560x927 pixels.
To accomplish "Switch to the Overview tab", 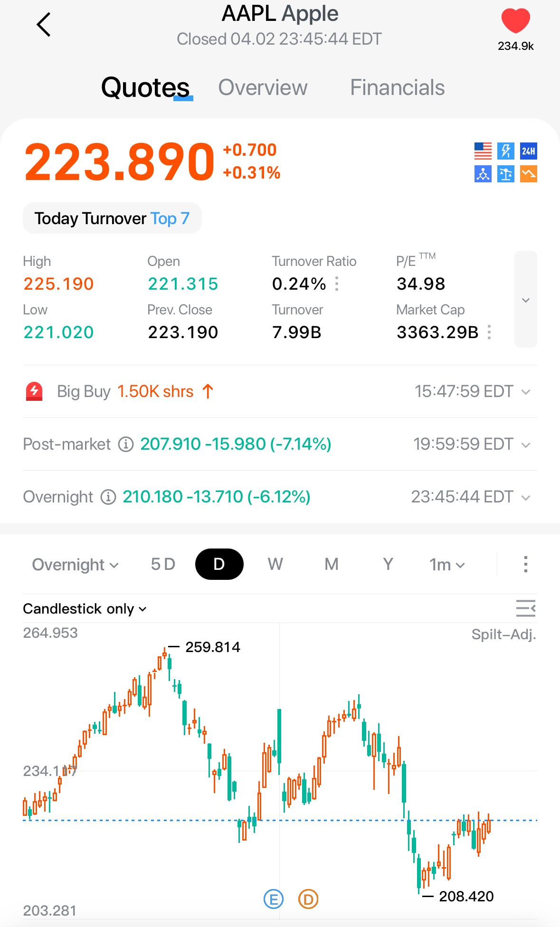I will (263, 88).
